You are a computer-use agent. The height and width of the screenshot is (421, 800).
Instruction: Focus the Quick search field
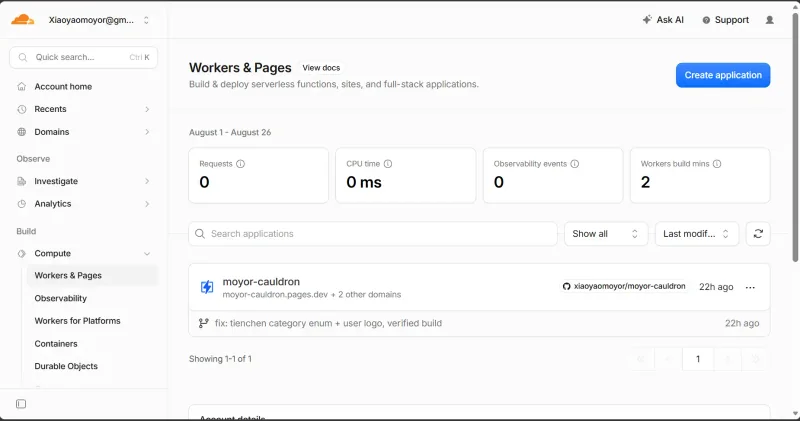[x=84, y=57]
